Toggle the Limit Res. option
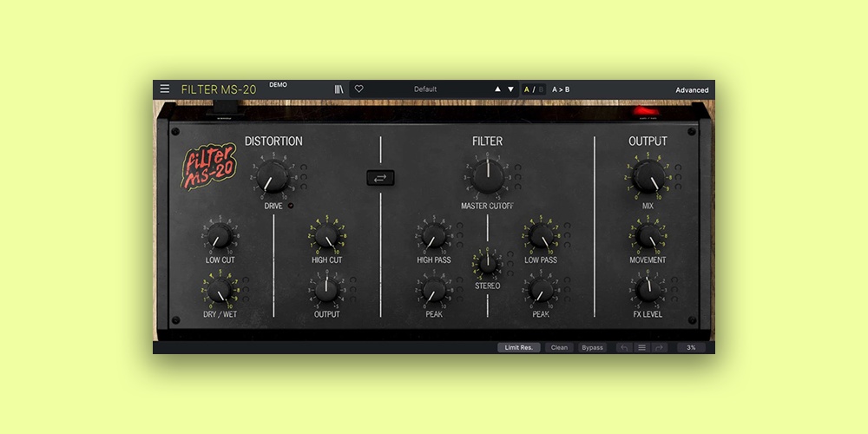Screen dimensions: 868x434 click(x=518, y=347)
